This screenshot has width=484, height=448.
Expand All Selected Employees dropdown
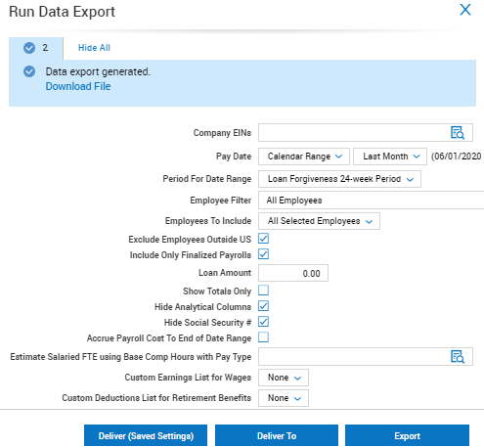319,221
